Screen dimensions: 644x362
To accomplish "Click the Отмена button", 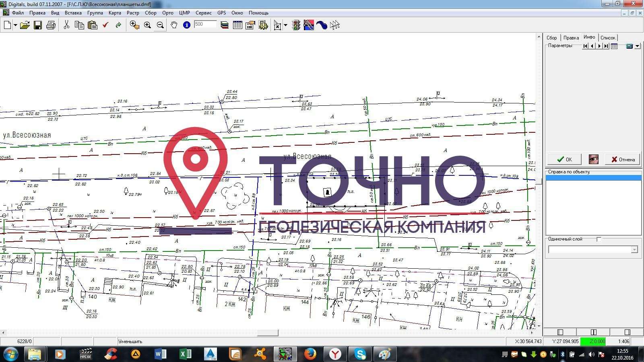I will click(x=623, y=159).
